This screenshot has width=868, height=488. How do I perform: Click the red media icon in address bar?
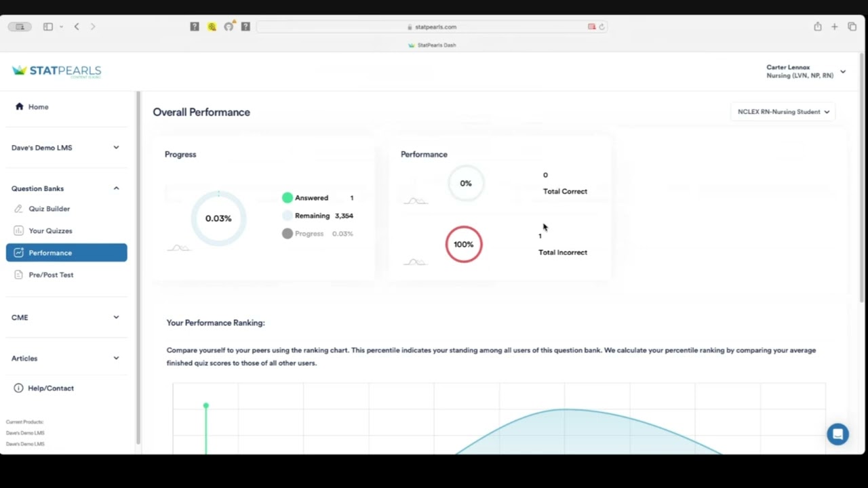(591, 27)
